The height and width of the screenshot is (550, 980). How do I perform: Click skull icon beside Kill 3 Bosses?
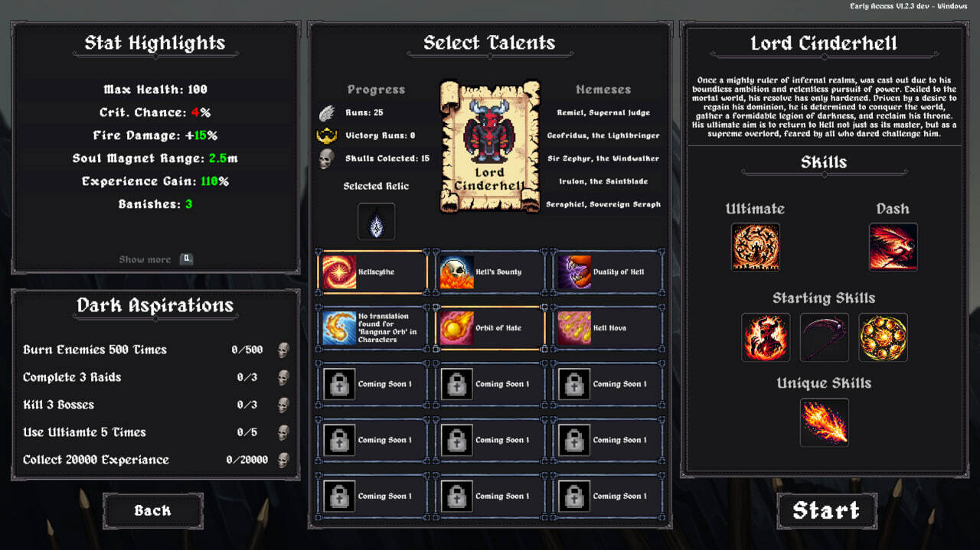[x=283, y=405]
